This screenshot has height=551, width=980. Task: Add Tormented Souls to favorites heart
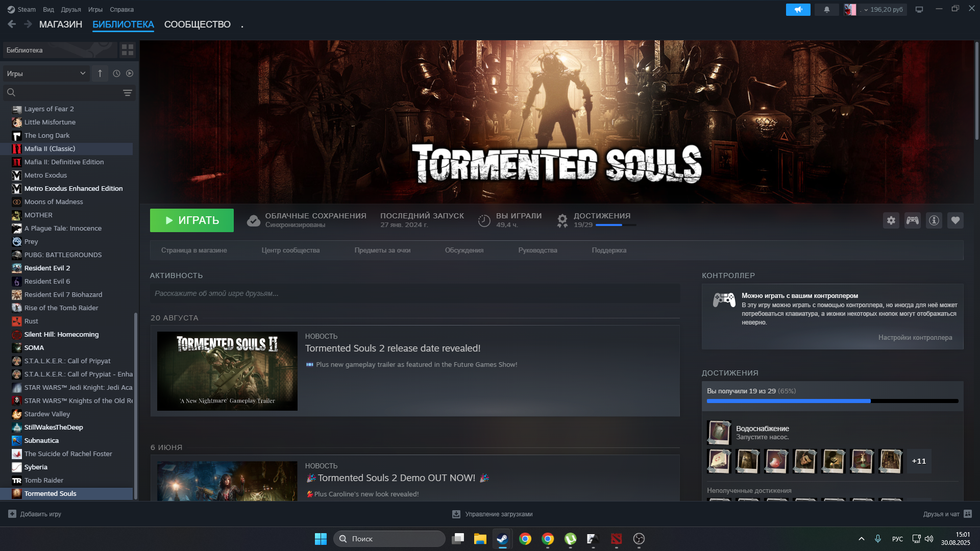pyautogui.click(x=955, y=220)
